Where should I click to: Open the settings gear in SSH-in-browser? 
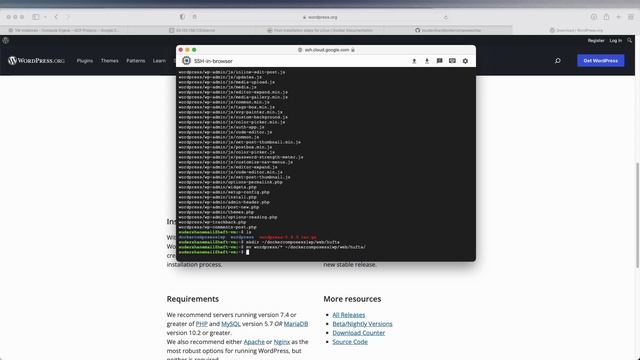tap(465, 61)
